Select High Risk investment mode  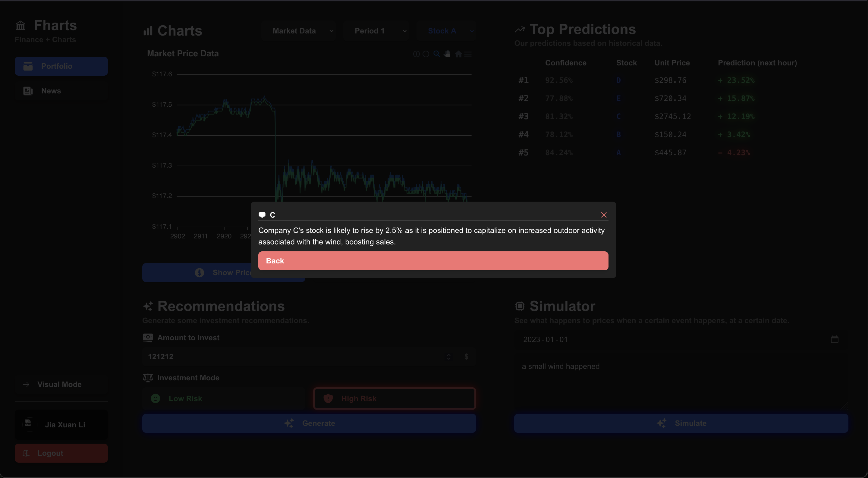pyautogui.click(x=394, y=398)
